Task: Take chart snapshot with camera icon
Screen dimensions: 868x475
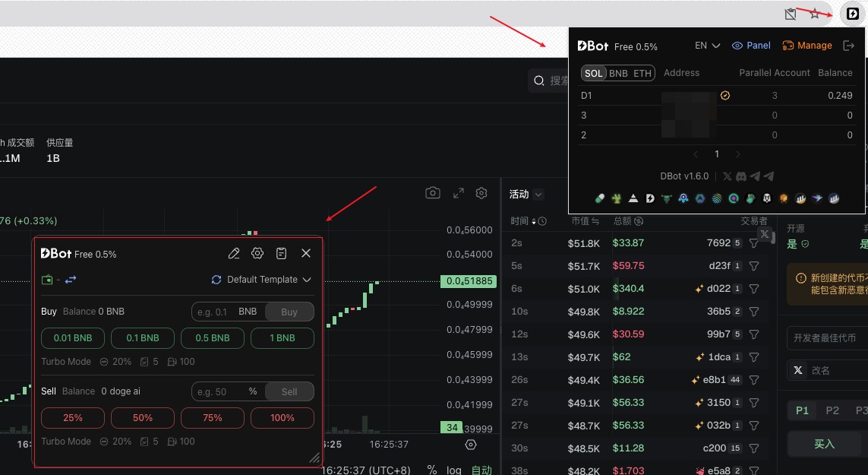Action: click(x=433, y=193)
